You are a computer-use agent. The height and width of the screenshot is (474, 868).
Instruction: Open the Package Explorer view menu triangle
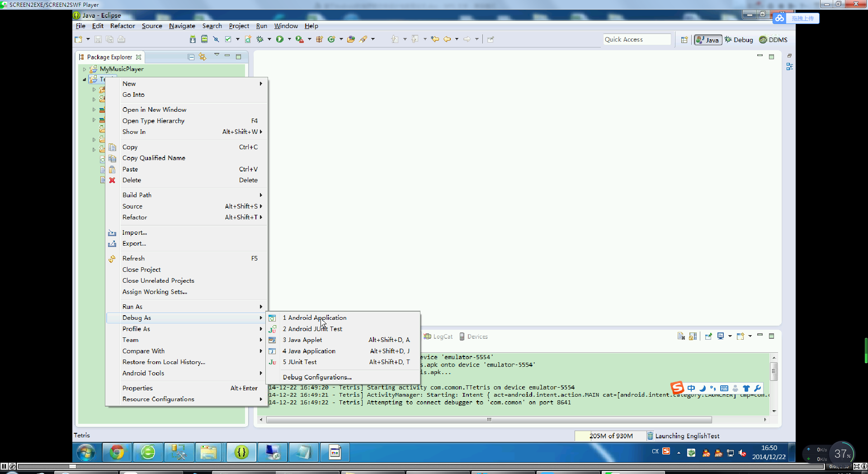pyautogui.click(x=217, y=55)
